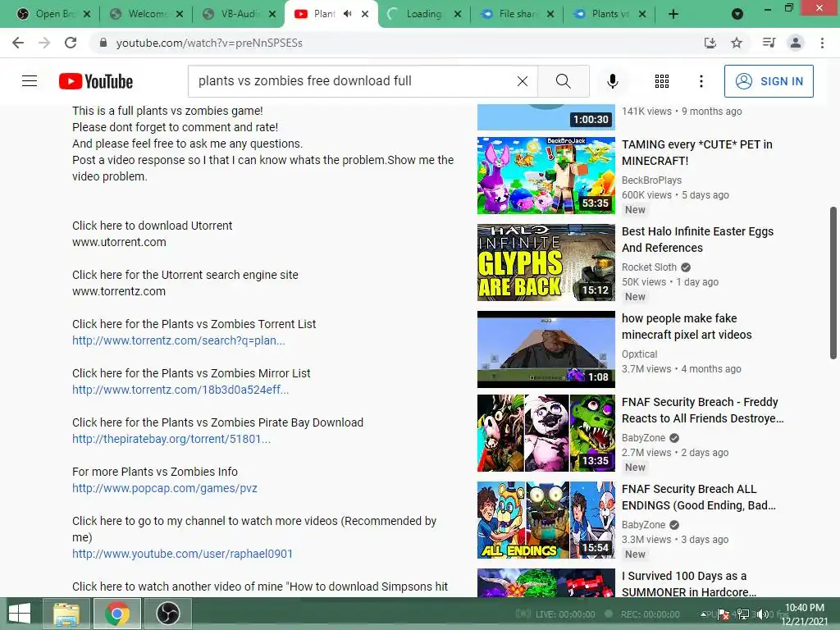Open the Chrome profile avatar
Viewport: 840px width, 630px height.
pyautogui.click(x=796, y=43)
